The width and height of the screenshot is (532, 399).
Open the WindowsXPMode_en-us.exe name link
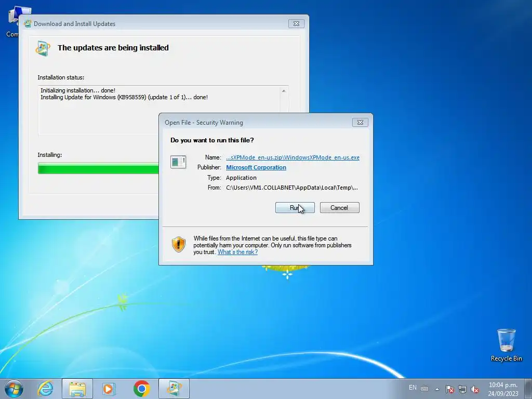pyautogui.click(x=292, y=157)
